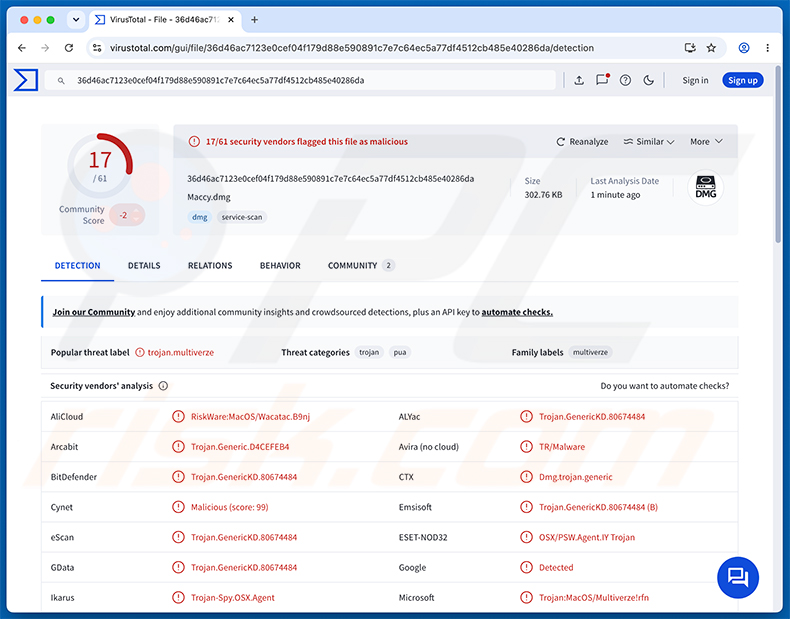Screen dimensions: 790x619
Task: Click the Sign up button
Action: pyautogui.click(x=743, y=80)
